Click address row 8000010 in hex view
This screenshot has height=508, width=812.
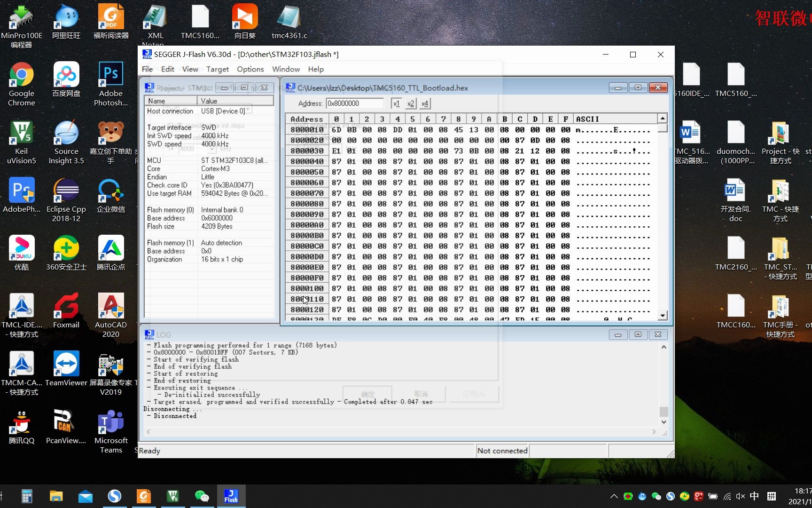[x=307, y=130]
